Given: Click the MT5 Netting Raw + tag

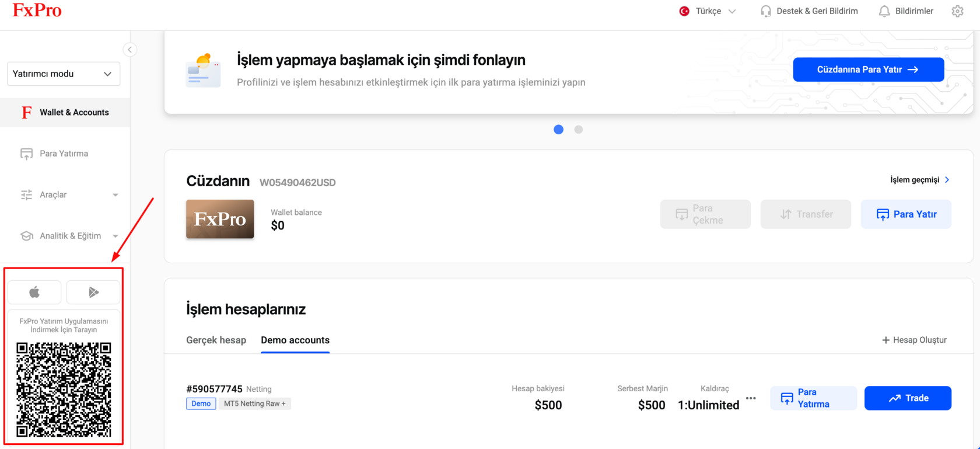Looking at the screenshot, I should [255, 403].
